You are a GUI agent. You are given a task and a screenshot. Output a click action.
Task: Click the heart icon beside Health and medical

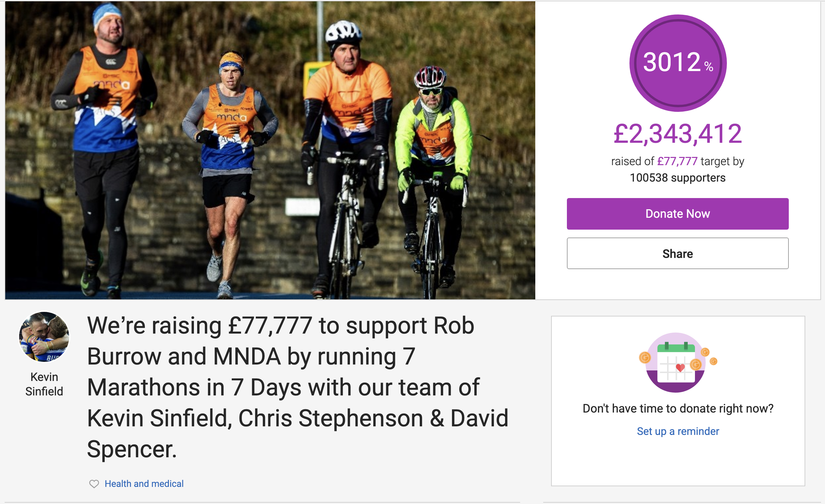coord(94,484)
